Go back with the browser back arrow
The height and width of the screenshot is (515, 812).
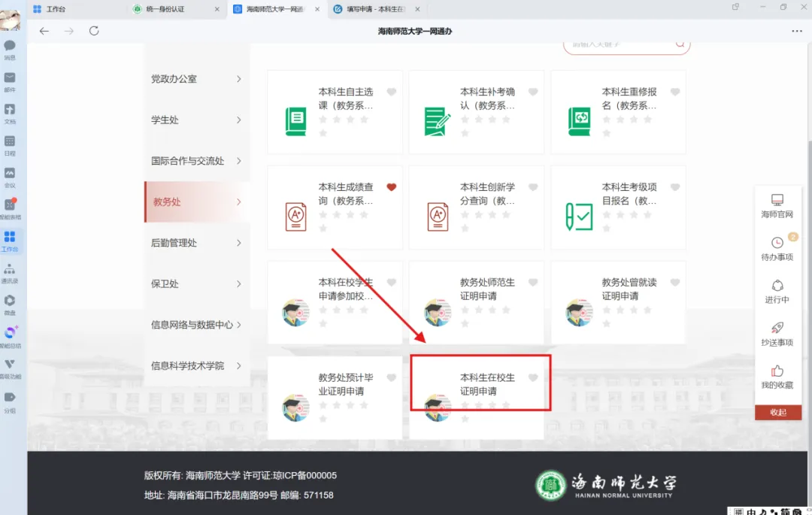tap(44, 31)
